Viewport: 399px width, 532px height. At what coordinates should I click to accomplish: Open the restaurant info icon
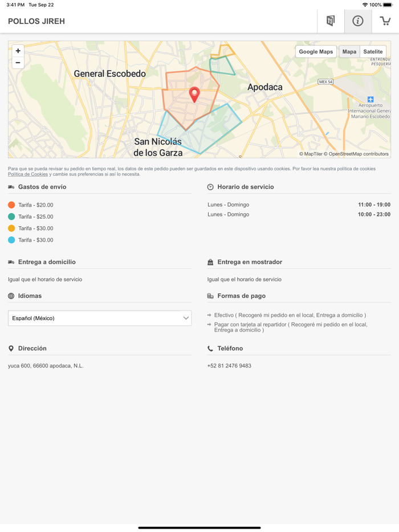(x=357, y=21)
